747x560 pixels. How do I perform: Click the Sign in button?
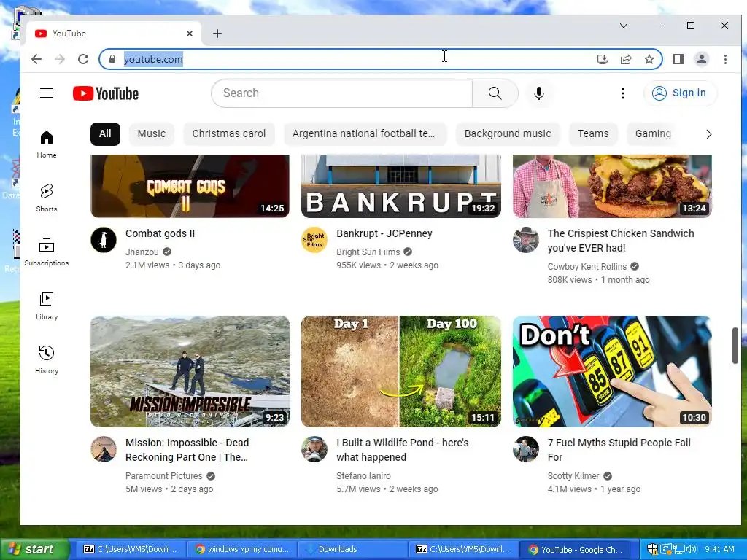click(x=680, y=93)
